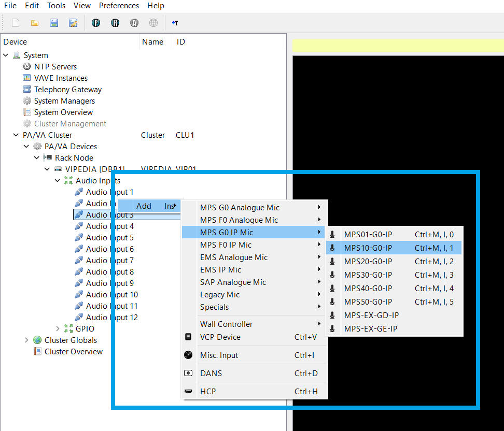504x431 pixels.
Task: Open the Preferences menu
Action: tap(119, 6)
